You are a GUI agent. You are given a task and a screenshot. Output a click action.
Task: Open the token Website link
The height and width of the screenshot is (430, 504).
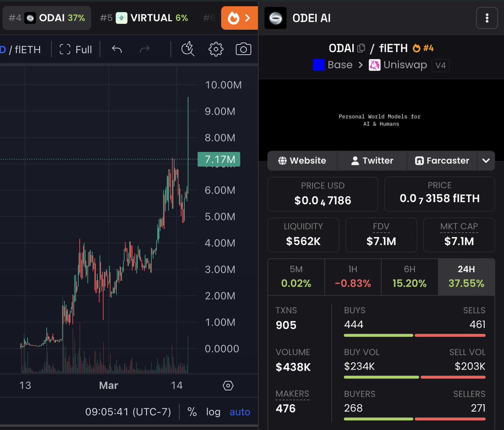coord(302,161)
